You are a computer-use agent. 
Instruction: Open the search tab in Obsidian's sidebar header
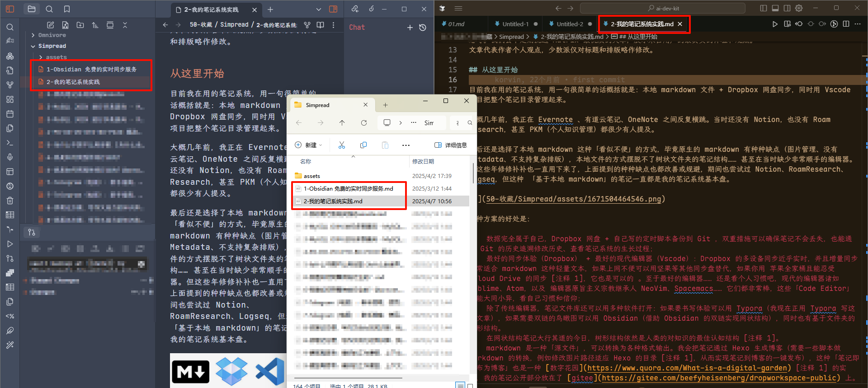tap(49, 9)
